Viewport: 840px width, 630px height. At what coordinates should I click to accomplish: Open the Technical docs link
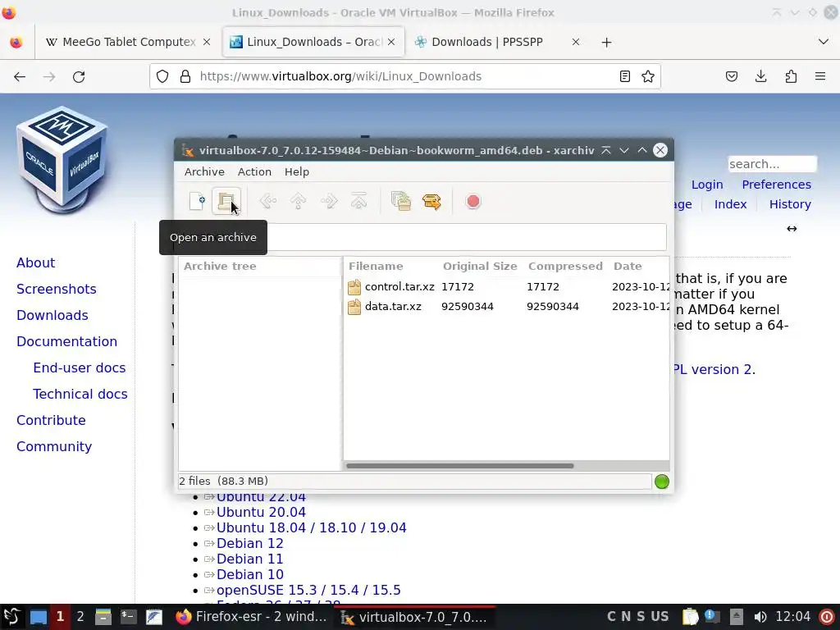(x=80, y=395)
